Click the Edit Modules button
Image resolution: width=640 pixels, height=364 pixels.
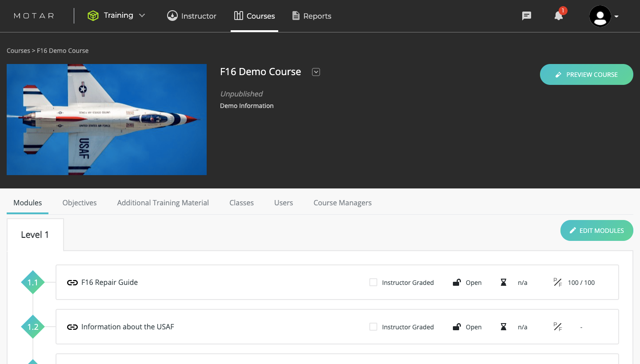(597, 231)
